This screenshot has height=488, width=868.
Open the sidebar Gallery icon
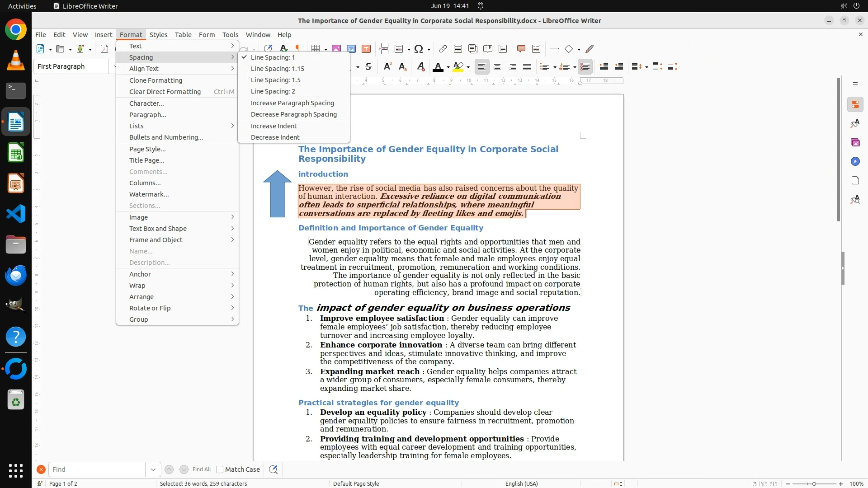(855, 143)
